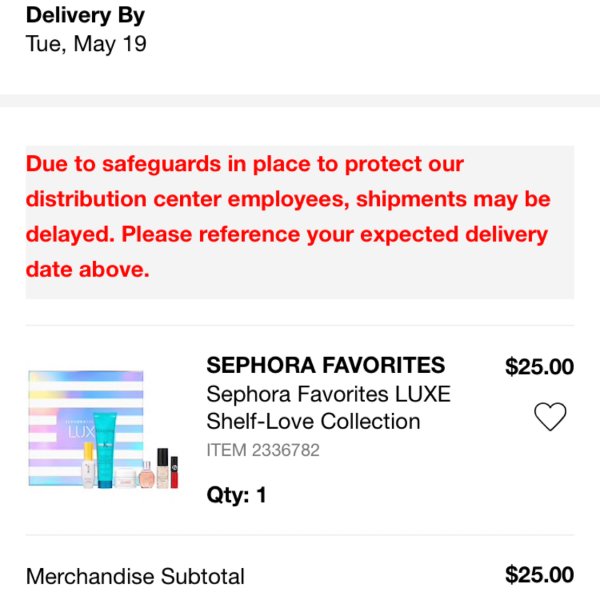Image resolution: width=600 pixels, height=600 pixels.
Task: Select the $25.00 merchandise subtotal amount
Action: pyautogui.click(x=539, y=575)
